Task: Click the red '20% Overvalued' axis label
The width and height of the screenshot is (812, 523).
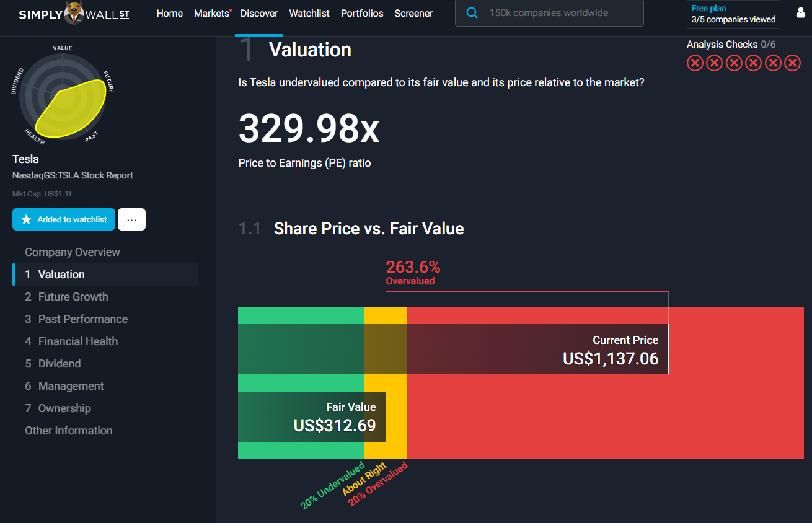Action: click(x=378, y=484)
